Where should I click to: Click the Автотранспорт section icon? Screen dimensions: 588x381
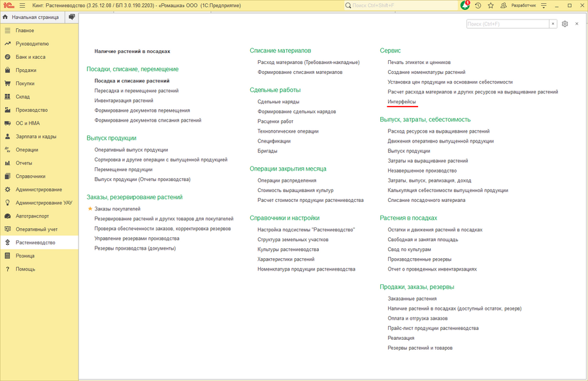pyautogui.click(x=7, y=216)
